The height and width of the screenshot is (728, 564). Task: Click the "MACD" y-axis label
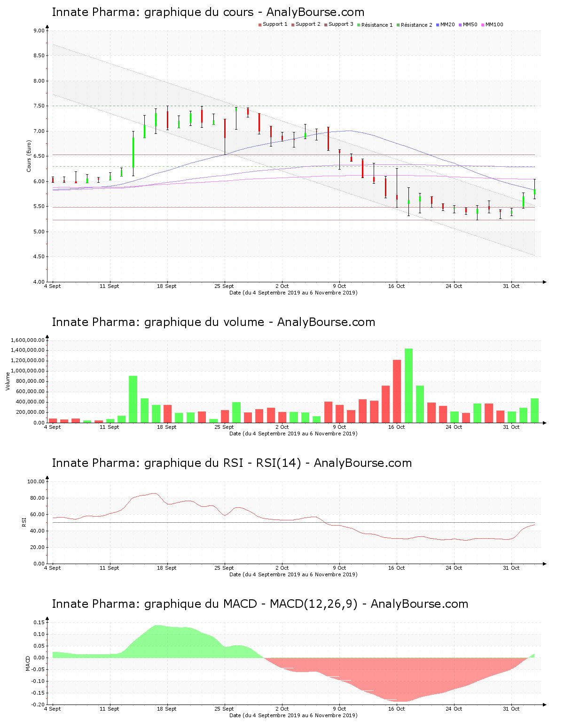coord(28,663)
